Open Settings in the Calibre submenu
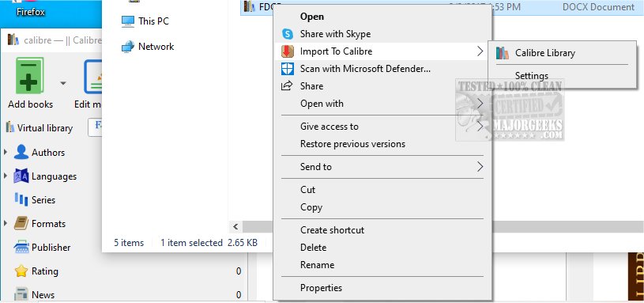The image size is (644, 303). tap(532, 76)
